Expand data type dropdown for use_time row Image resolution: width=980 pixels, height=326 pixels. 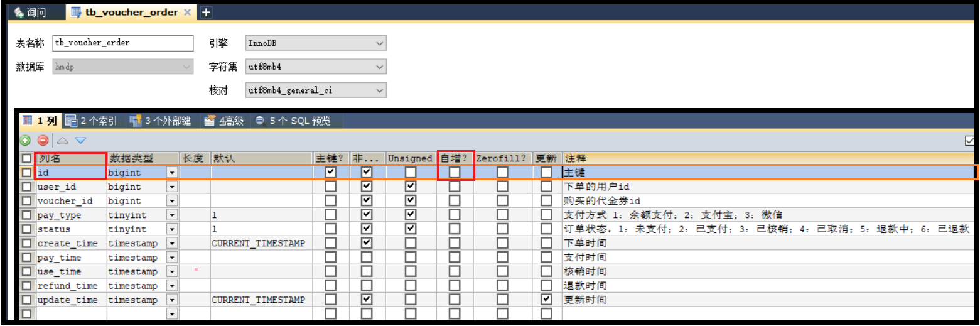(x=171, y=271)
